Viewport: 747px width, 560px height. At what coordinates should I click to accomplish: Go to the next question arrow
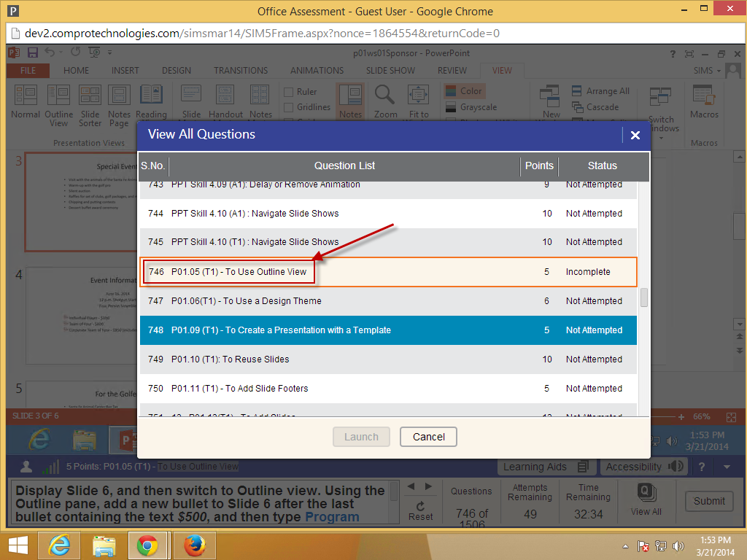pyautogui.click(x=428, y=486)
